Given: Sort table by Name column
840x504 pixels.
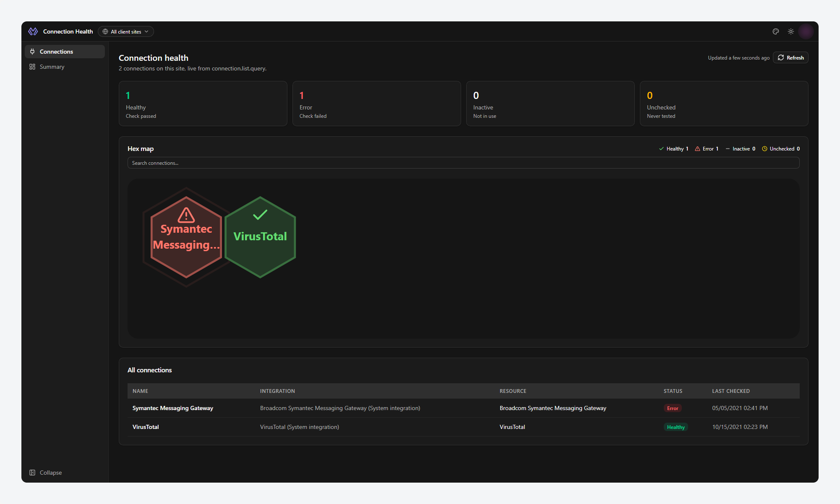Looking at the screenshot, I should pos(140,391).
